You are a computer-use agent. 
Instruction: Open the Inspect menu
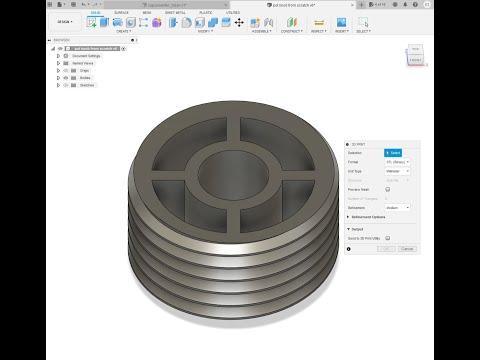(x=319, y=31)
